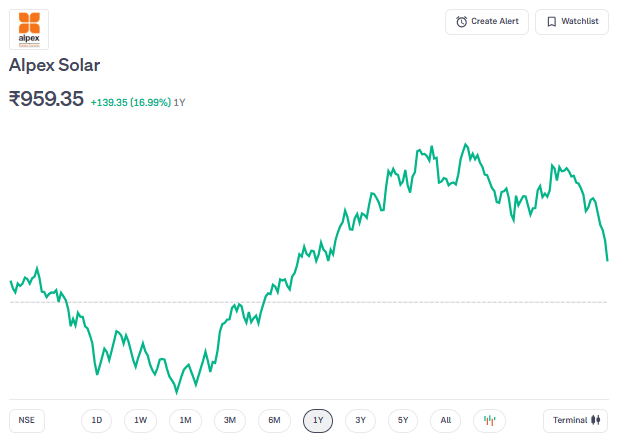Screen dimensions: 623x439
Task: View the 3M price history
Action: point(230,420)
